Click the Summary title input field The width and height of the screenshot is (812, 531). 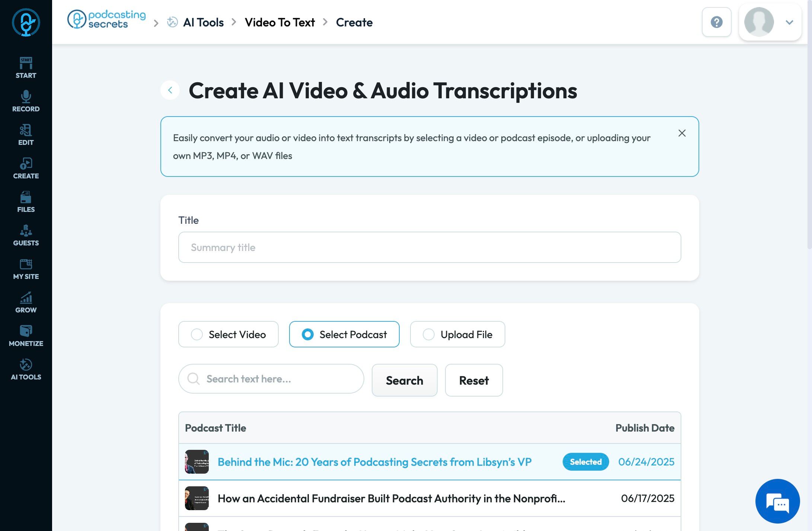click(x=429, y=247)
